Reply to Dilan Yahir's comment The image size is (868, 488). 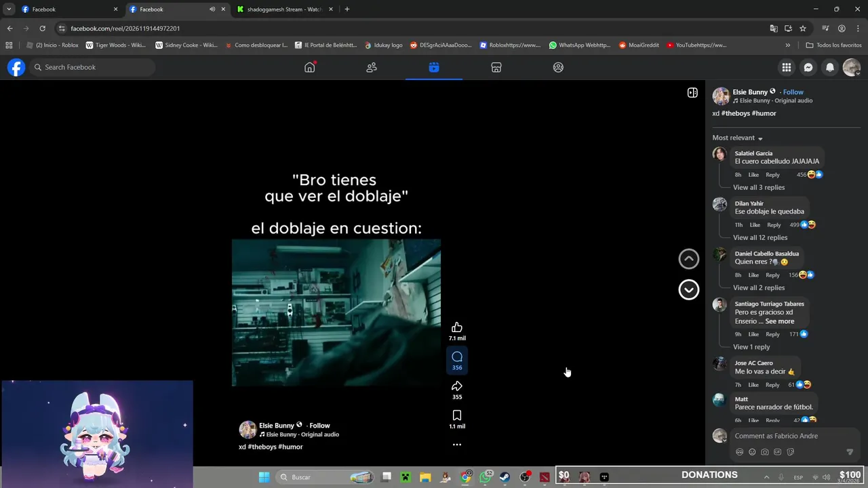[x=774, y=225]
